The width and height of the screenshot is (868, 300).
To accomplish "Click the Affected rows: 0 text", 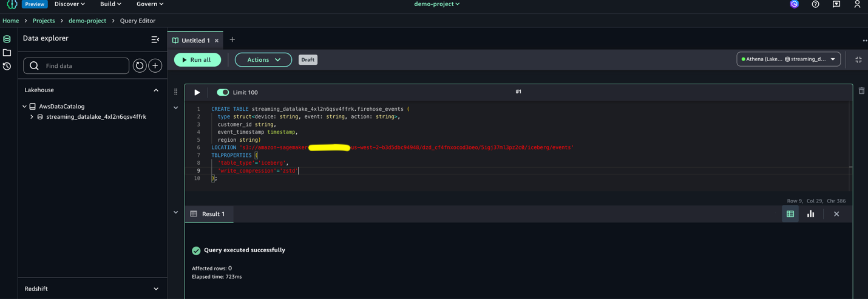I will pyautogui.click(x=212, y=268).
